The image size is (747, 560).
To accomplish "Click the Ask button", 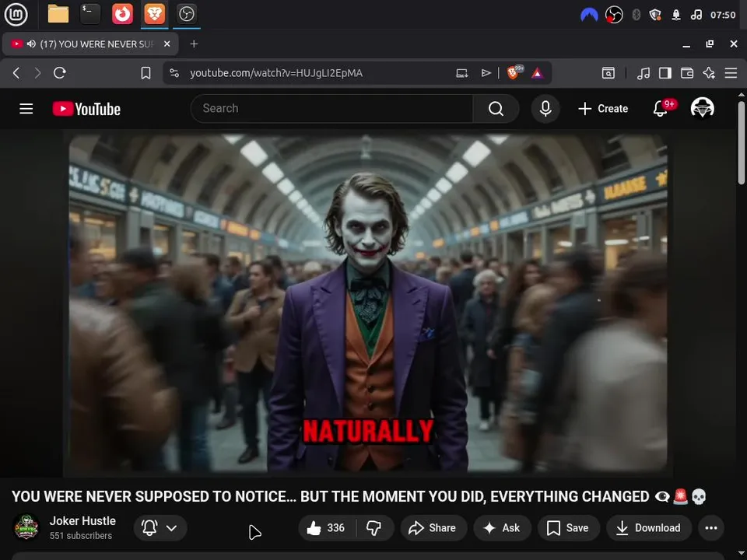I will pyautogui.click(x=502, y=527).
